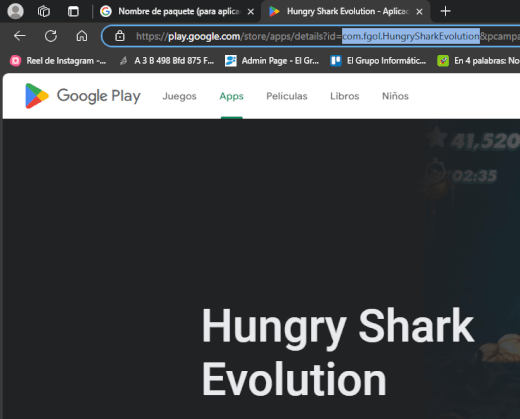
Task: Reload the page with refresh icon
Action: 51,36
